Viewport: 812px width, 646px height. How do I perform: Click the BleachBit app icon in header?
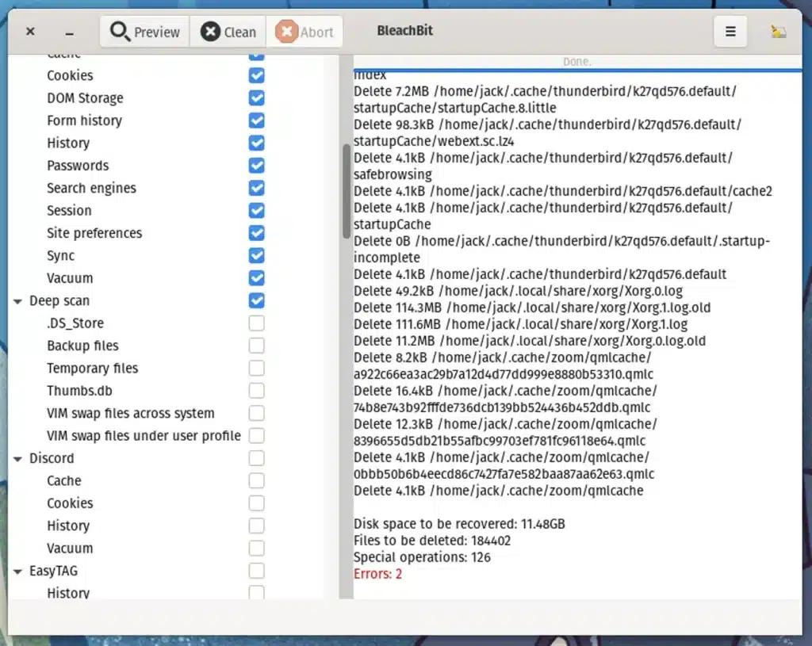tap(778, 32)
